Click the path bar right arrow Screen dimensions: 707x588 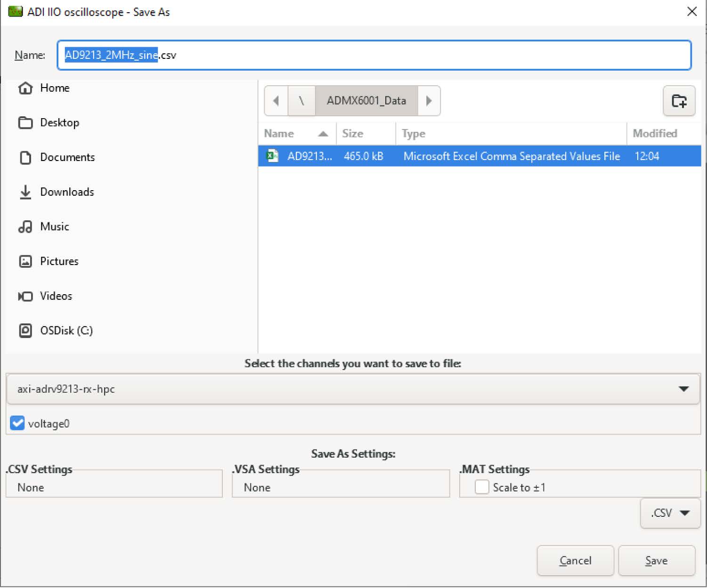coord(429,101)
